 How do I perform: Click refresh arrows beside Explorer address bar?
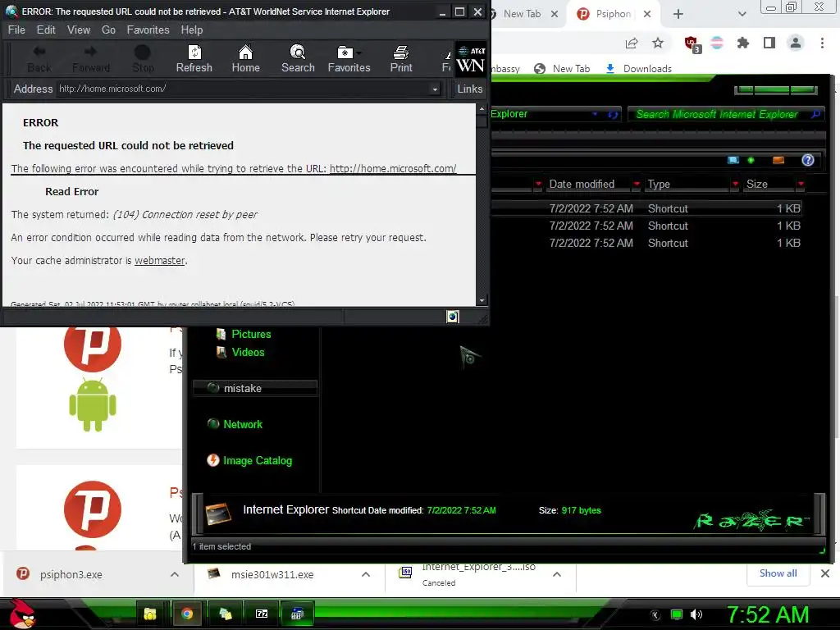pos(613,114)
